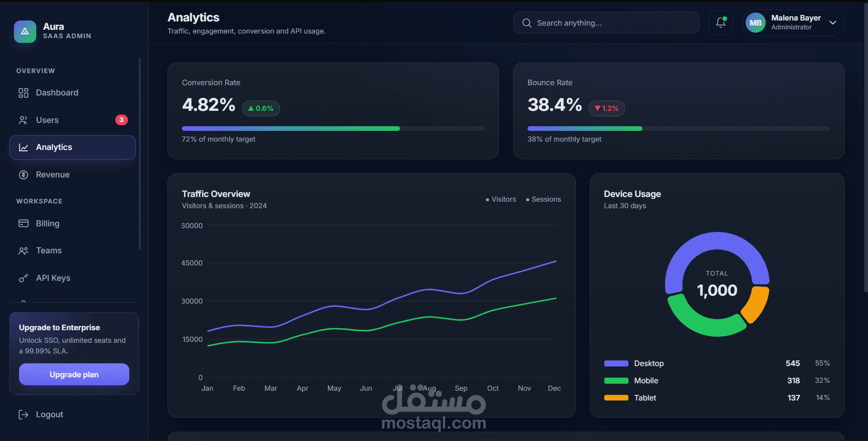Screen dimensions: 868x441
Task: Open the Dashboard menu item
Action: 73,93
